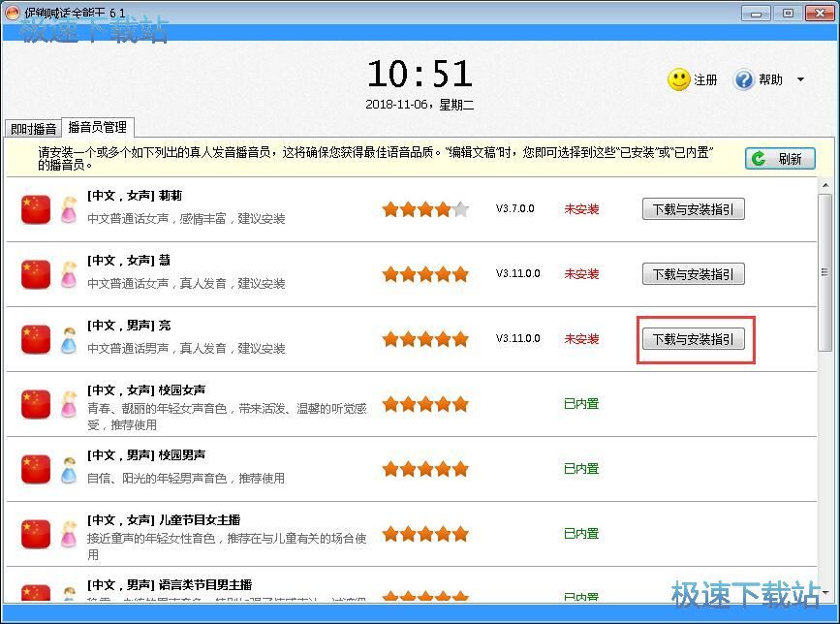
Task: Click the female avatar for 儿童节目女主播
Action: [69, 534]
